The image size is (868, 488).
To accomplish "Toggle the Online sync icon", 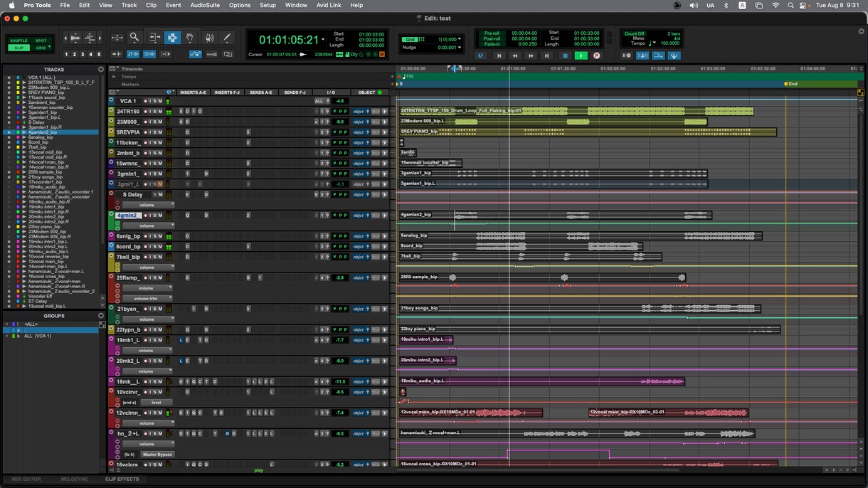I will click(480, 55).
